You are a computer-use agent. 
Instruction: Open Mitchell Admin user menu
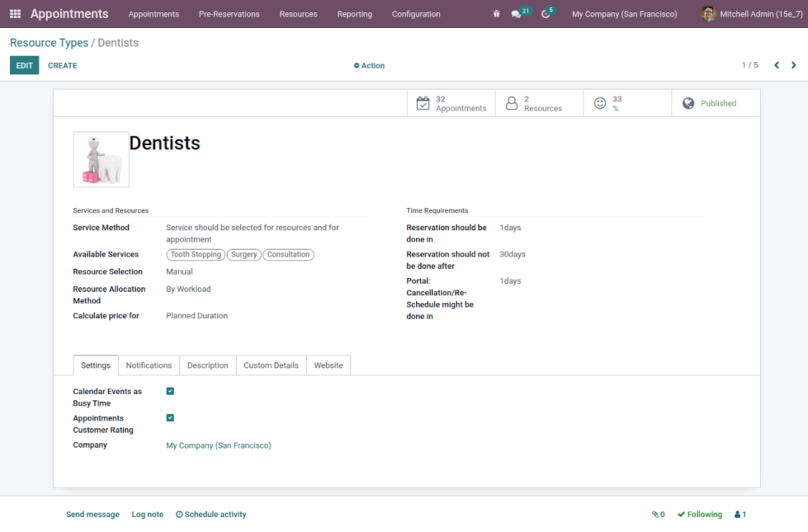click(x=752, y=14)
